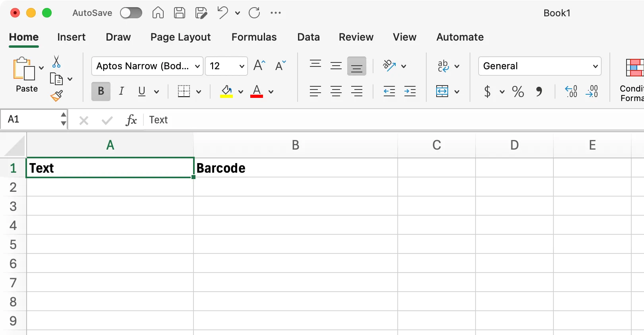Open the fill color dropdown arrow
Viewport: 644px width, 335px height.
click(241, 92)
